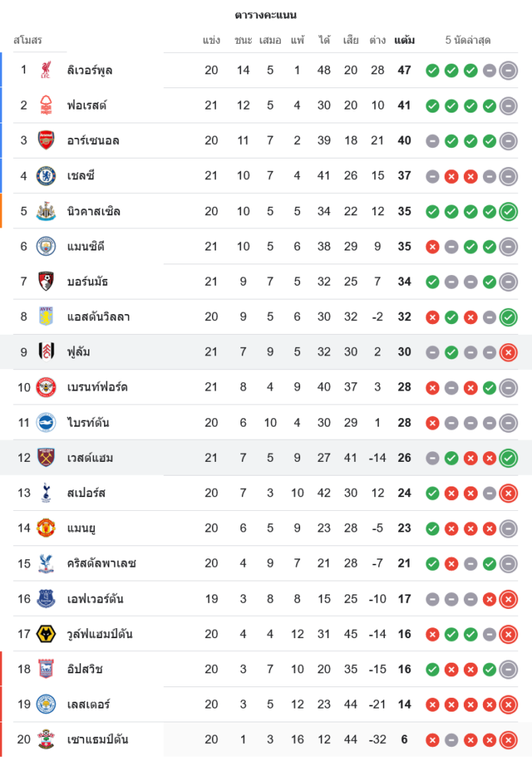Click the West Ham club crest
Screen dimensions: 532x766
click(x=46, y=458)
